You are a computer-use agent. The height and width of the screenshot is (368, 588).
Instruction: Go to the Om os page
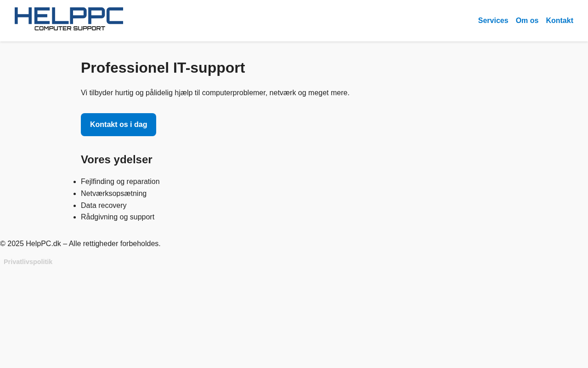[527, 21]
